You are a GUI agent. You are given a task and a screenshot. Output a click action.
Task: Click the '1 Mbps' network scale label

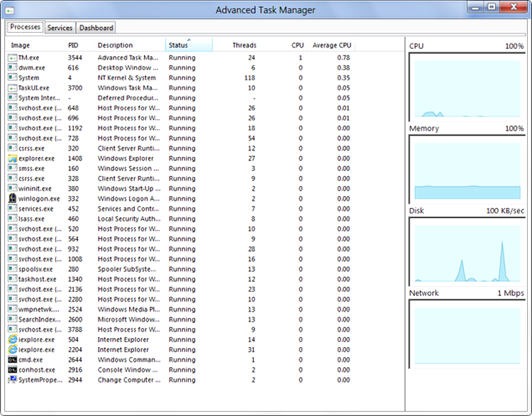(511, 293)
